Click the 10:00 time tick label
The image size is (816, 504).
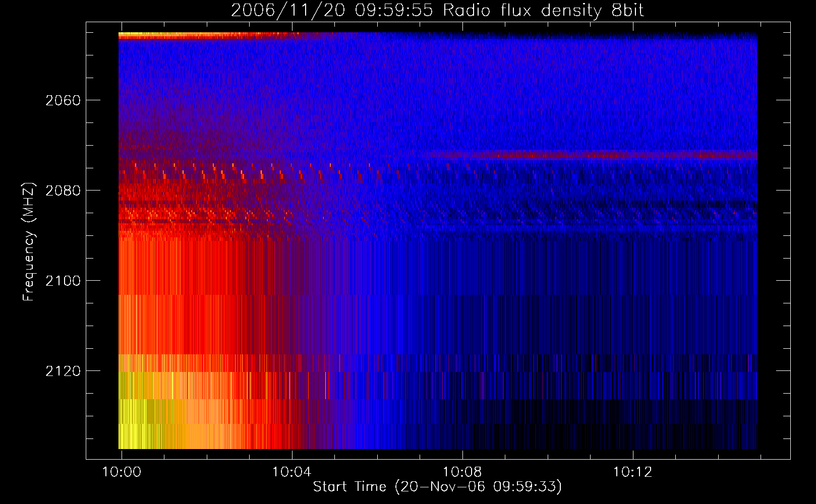(x=122, y=472)
